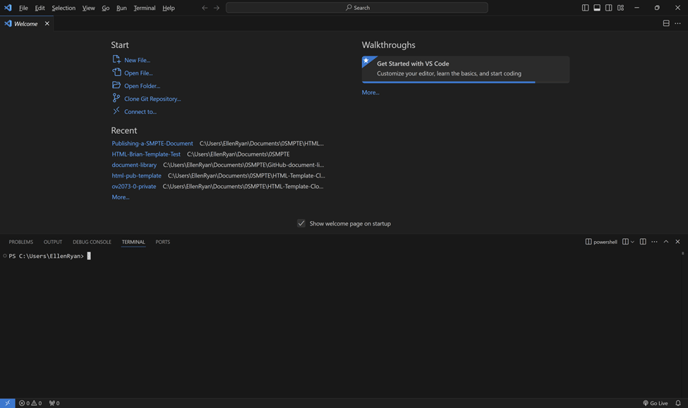This screenshot has height=408, width=688.
Task: Toggle the bottom panel visibility
Action: [597, 8]
